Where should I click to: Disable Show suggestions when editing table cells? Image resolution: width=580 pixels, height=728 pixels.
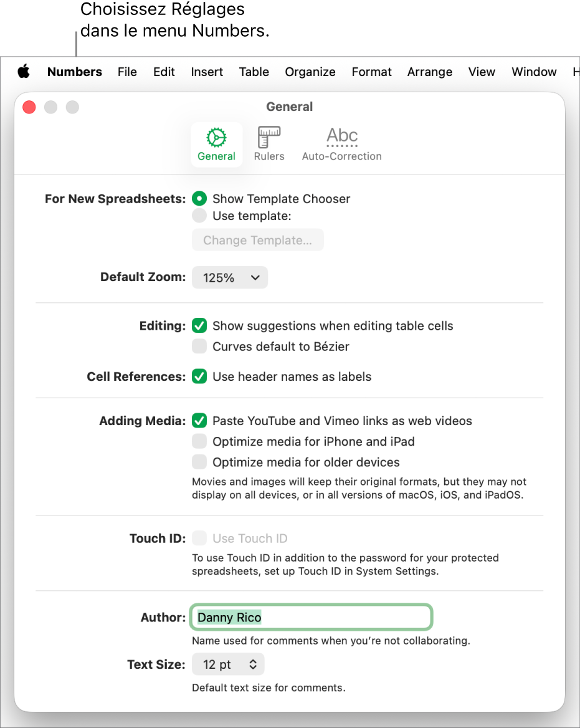(199, 325)
